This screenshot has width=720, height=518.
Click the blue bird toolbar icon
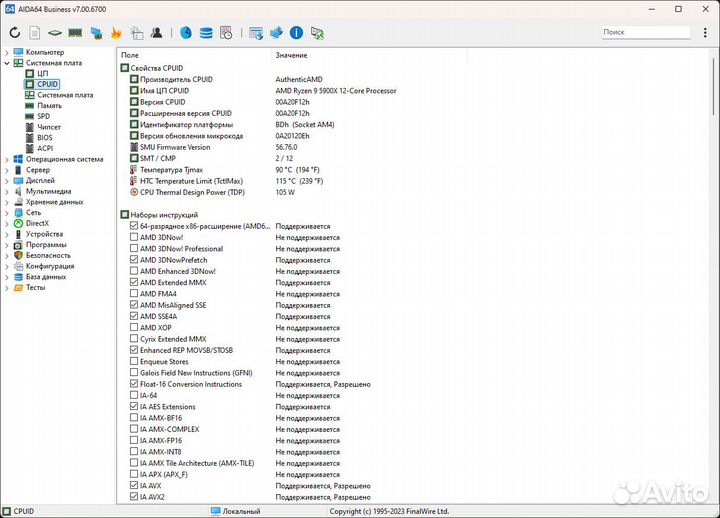[276, 33]
